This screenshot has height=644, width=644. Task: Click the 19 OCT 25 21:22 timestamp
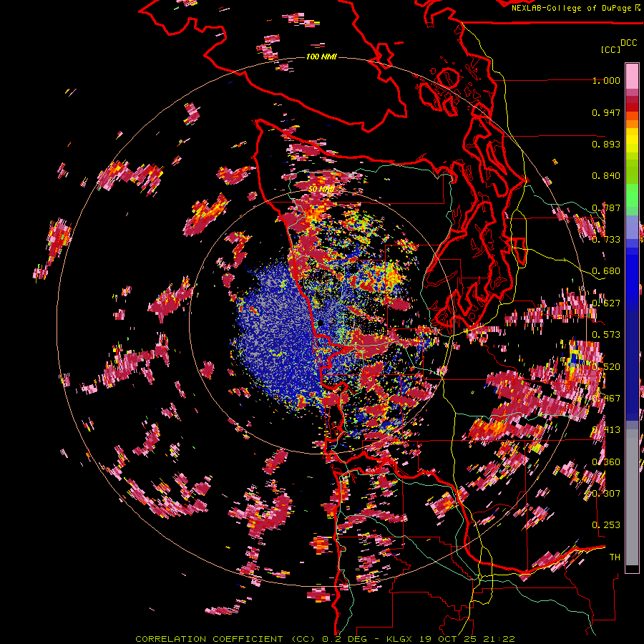[x=469, y=639]
